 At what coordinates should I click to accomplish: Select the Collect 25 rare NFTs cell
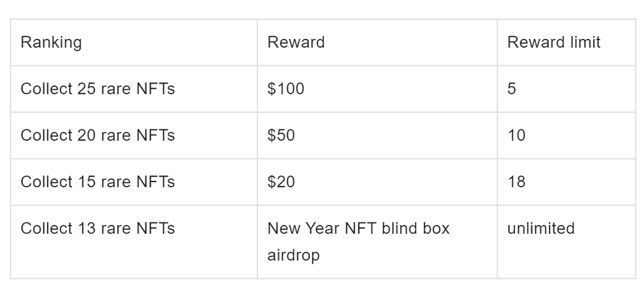97,89
